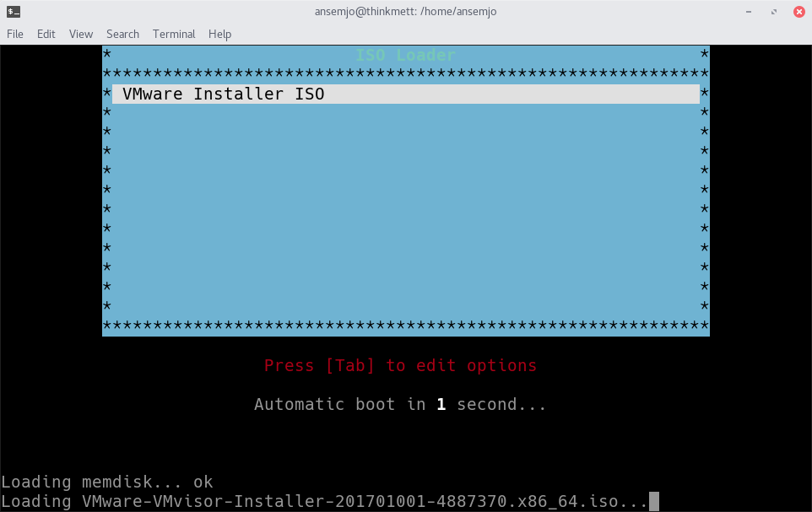Open the View menu
Screen dimensions: 812x512
81,34
